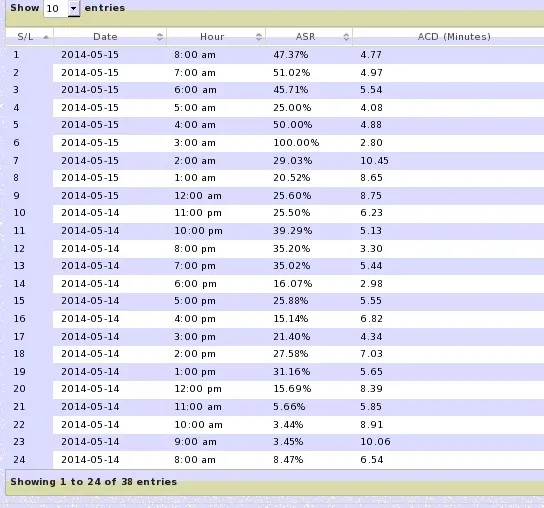This screenshot has height=508, width=544.
Task: Click the 16.07% ASR cell
Action: [292, 284]
